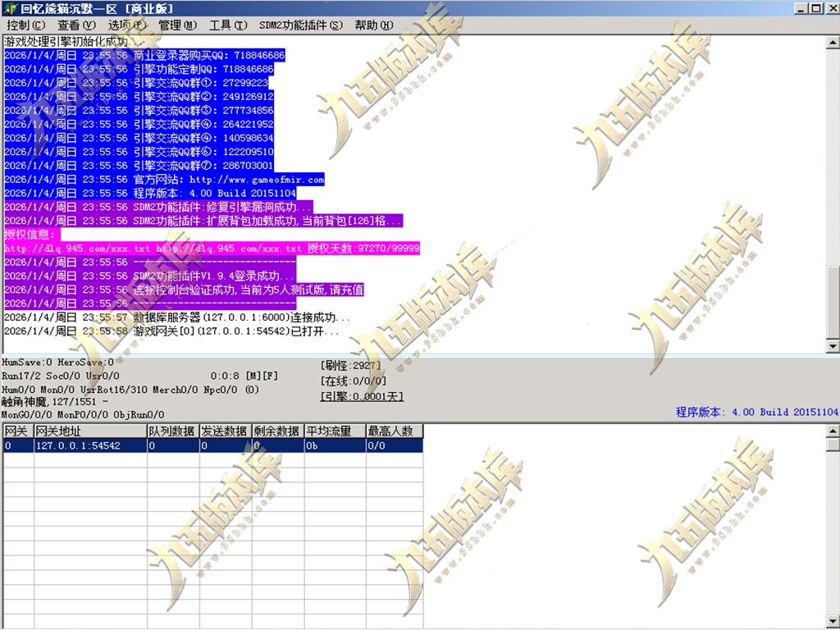Click the 修复引擎漏洞成功 log line
The image size is (840, 630).
pyautogui.click(x=158, y=208)
